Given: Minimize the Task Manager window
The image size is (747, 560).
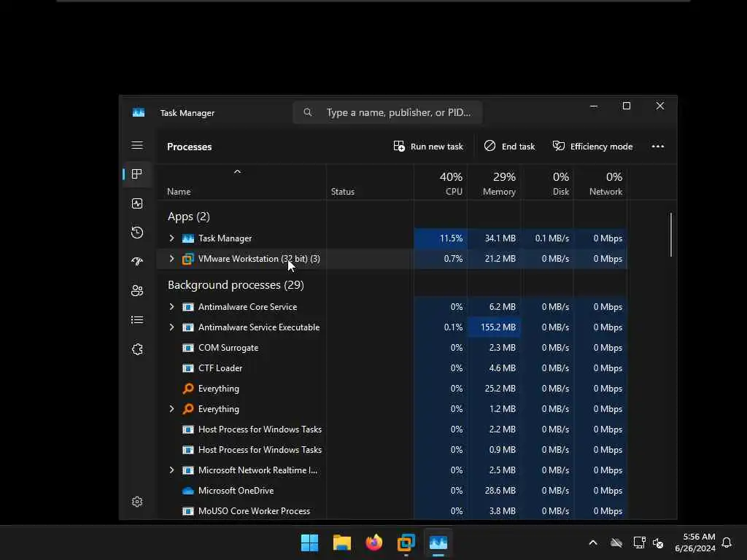Looking at the screenshot, I should (x=594, y=106).
